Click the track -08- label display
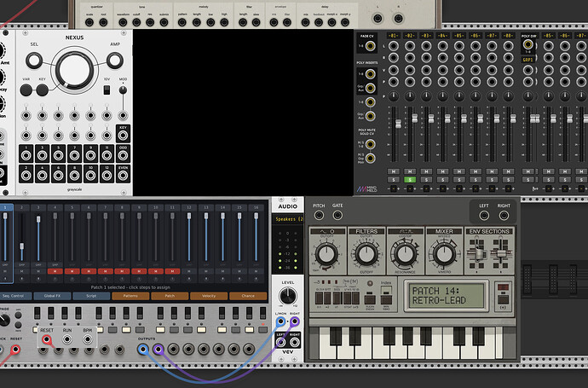588x388 pixels. (508, 36)
